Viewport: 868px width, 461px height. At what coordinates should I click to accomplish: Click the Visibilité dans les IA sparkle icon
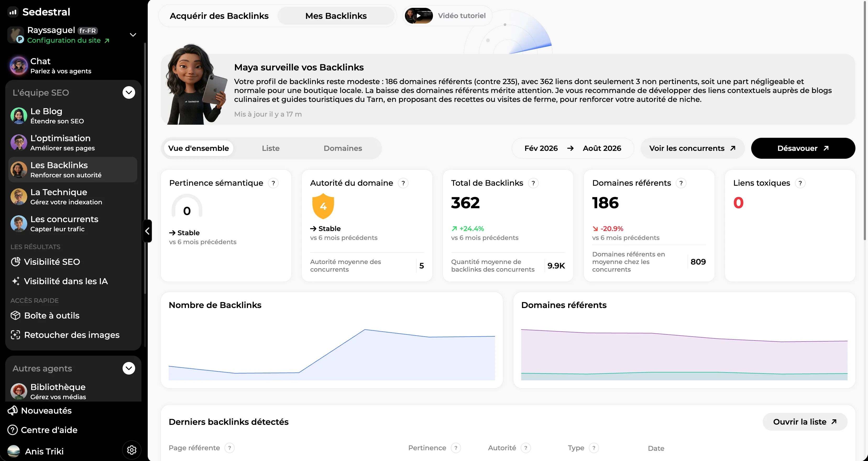click(x=15, y=281)
